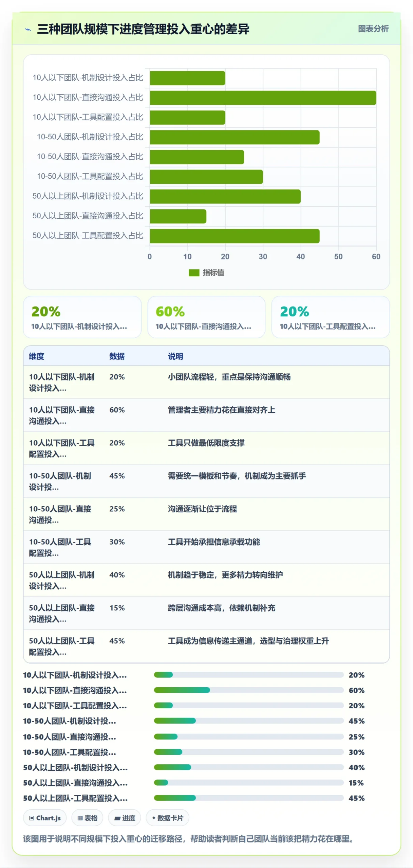Click bar for 10-50人团队-机制设计投入占比
Viewport: 413px width, 868px height.
click(x=234, y=137)
